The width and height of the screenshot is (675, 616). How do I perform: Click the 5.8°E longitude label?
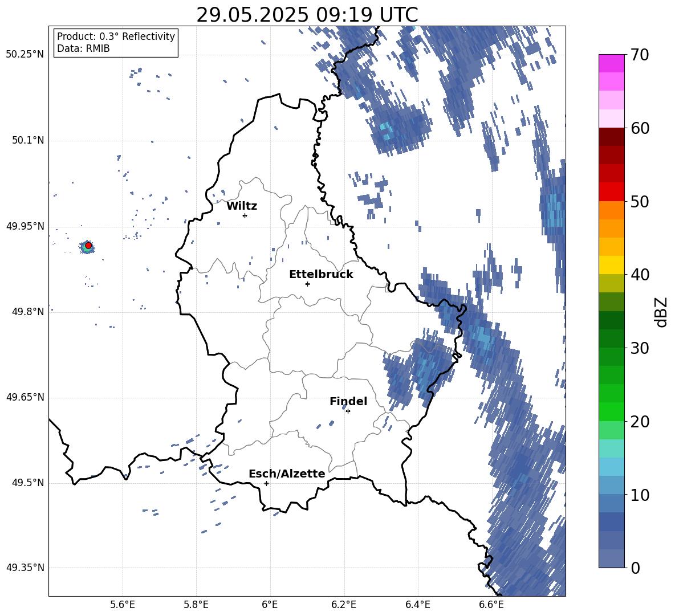point(196,605)
